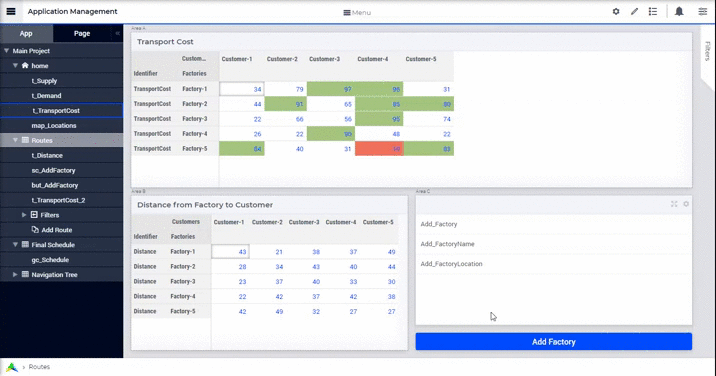
Task: Click Distance cell Factory-1 Customer-1 value 43
Action: click(230, 251)
